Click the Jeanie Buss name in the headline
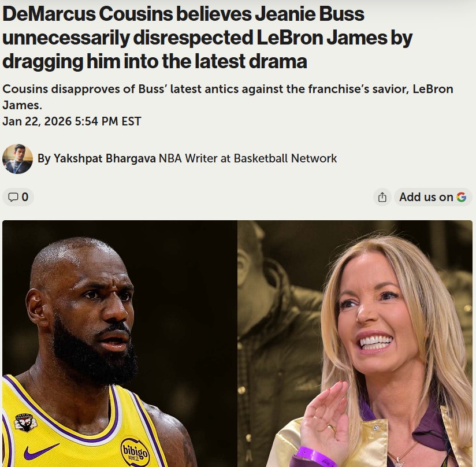476x467 pixels. click(x=310, y=14)
